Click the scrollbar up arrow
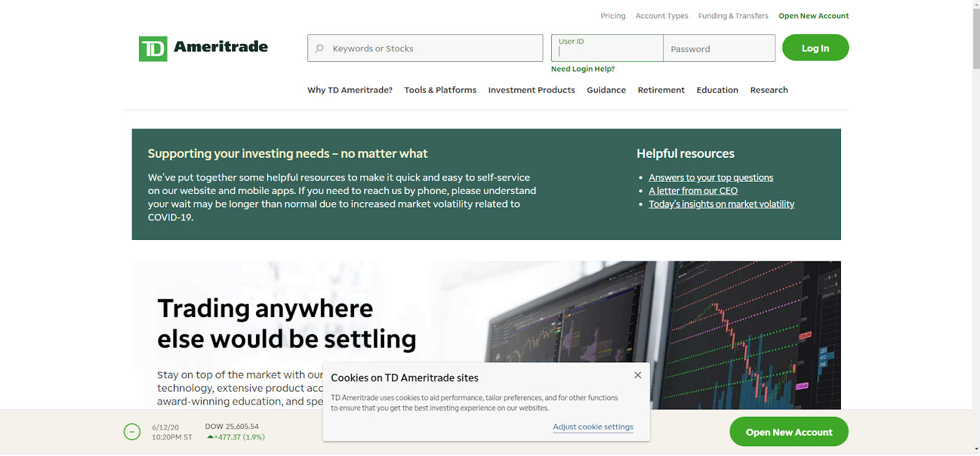Viewport: 980px width, 456px height. (976, 4)
